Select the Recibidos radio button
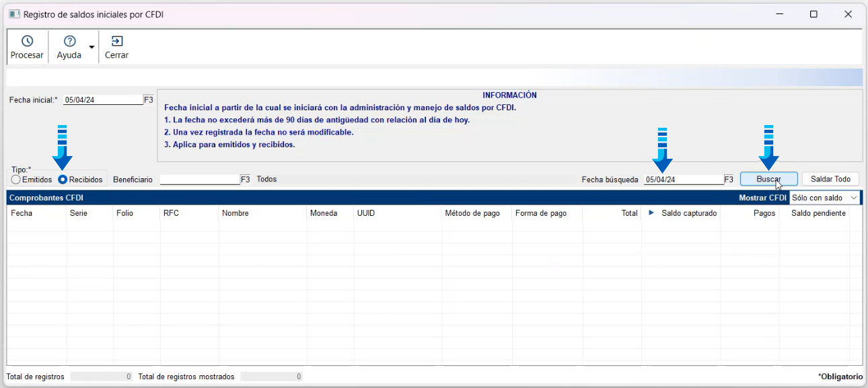The image size is (868, 388). click(x=63, y=180)
